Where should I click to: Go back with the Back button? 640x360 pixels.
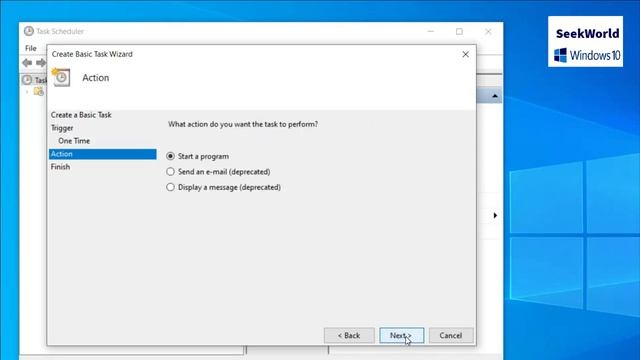coord(349,336)
